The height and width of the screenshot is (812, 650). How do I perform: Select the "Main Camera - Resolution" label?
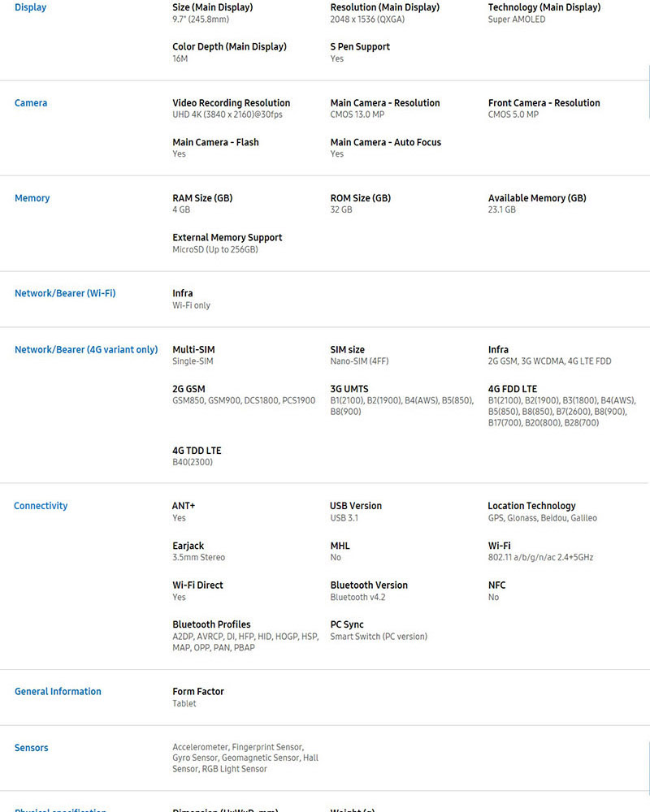(x=385, y=103)
